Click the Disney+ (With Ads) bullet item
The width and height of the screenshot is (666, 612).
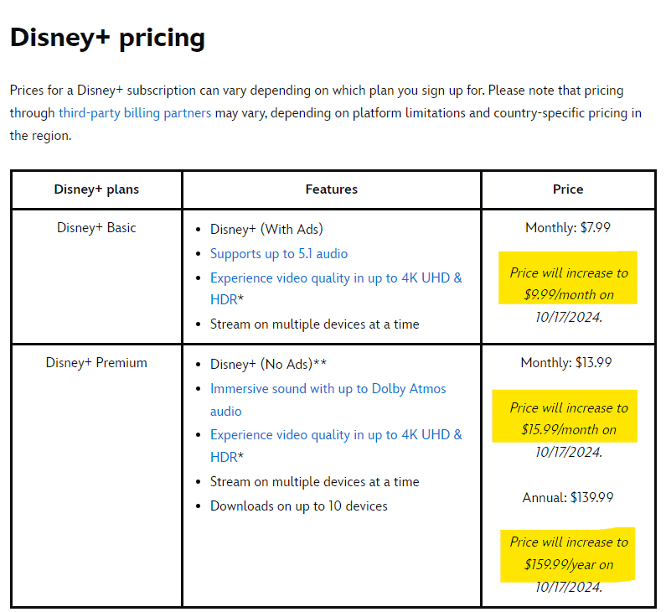[266, 229]
